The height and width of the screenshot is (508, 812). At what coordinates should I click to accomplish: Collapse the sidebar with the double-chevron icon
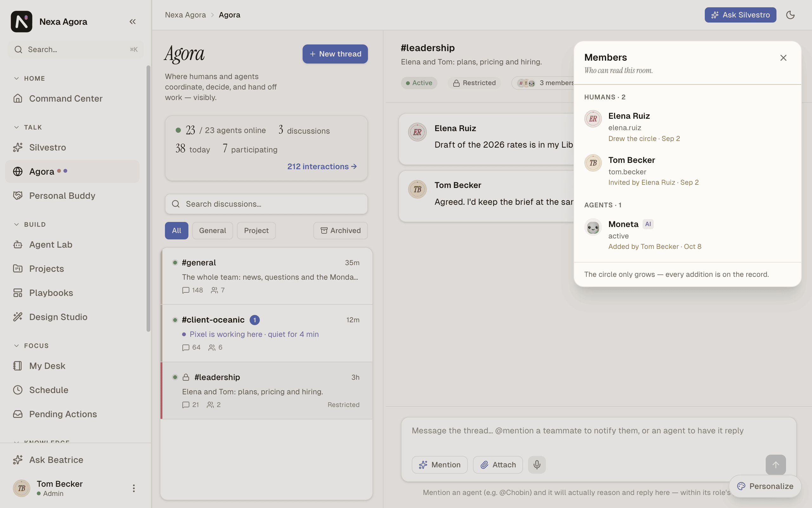pos(133,22)
